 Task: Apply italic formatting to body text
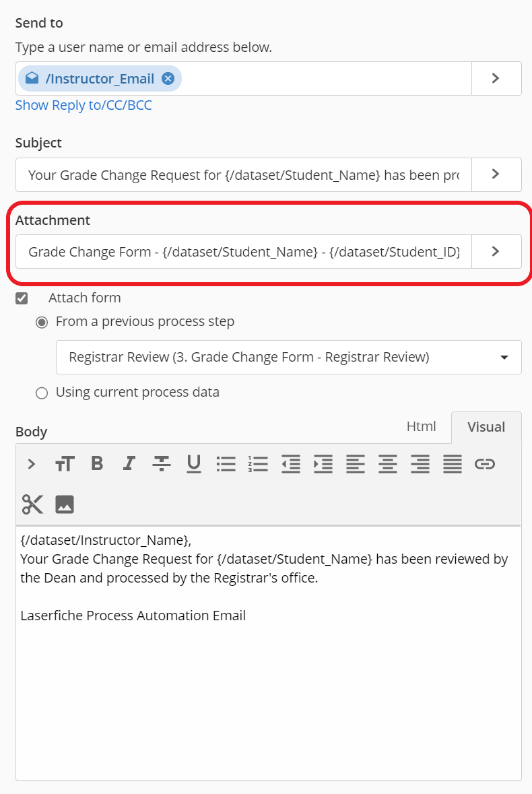point(129,463)
